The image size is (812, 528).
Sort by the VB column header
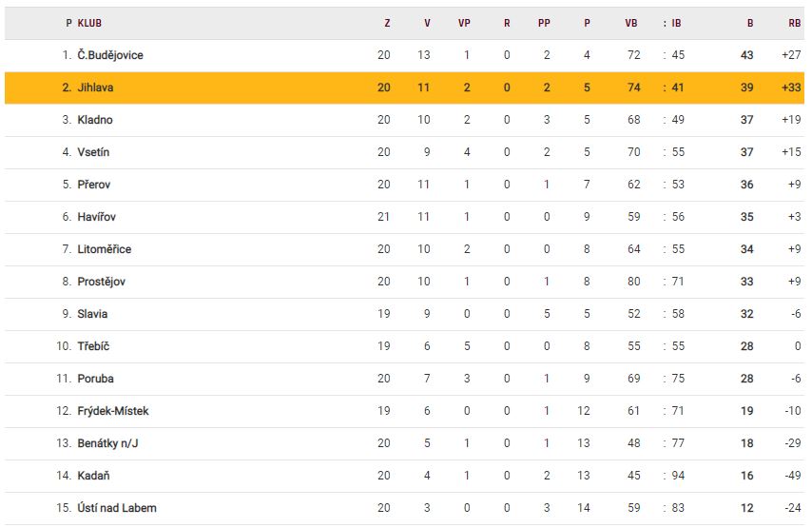pyautogui.click(x=631, y=23)
